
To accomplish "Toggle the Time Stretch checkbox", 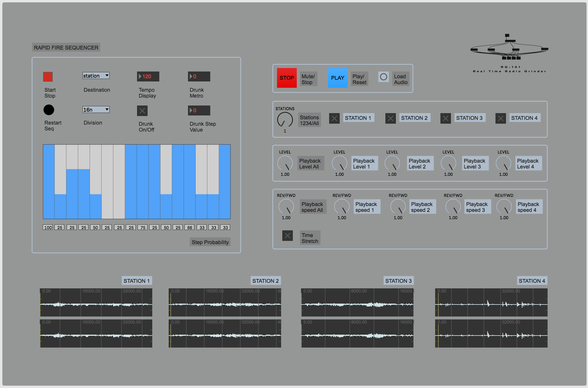I will tap(288, 236).
